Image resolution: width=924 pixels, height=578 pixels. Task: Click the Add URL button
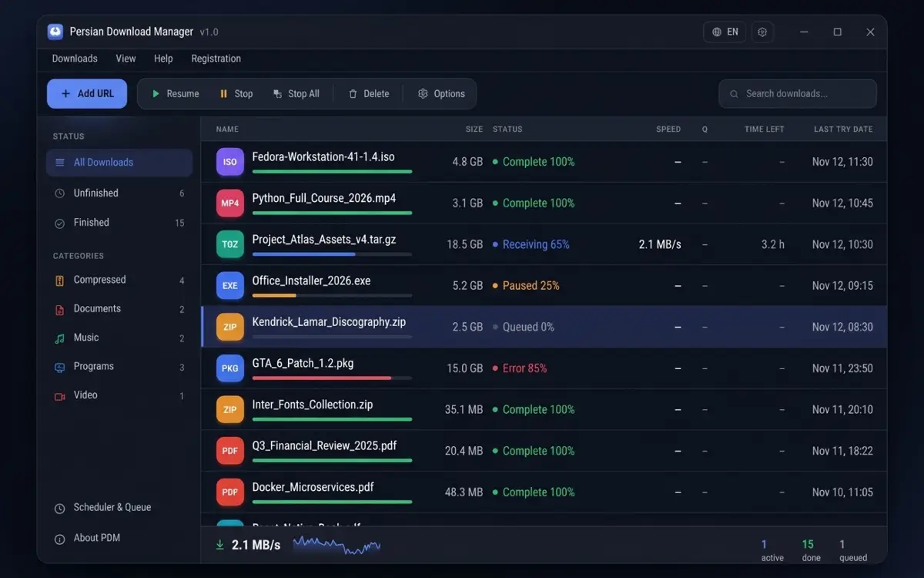pos(87,94)
